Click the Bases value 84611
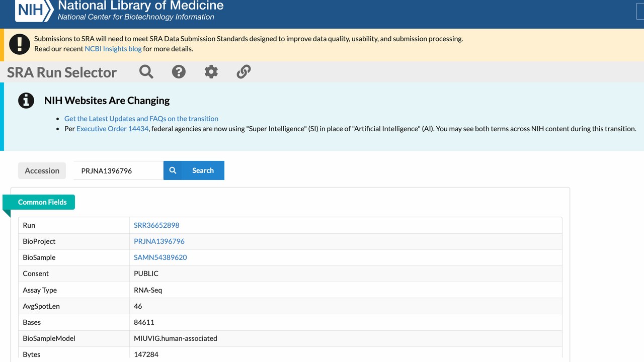 point(144,322)
